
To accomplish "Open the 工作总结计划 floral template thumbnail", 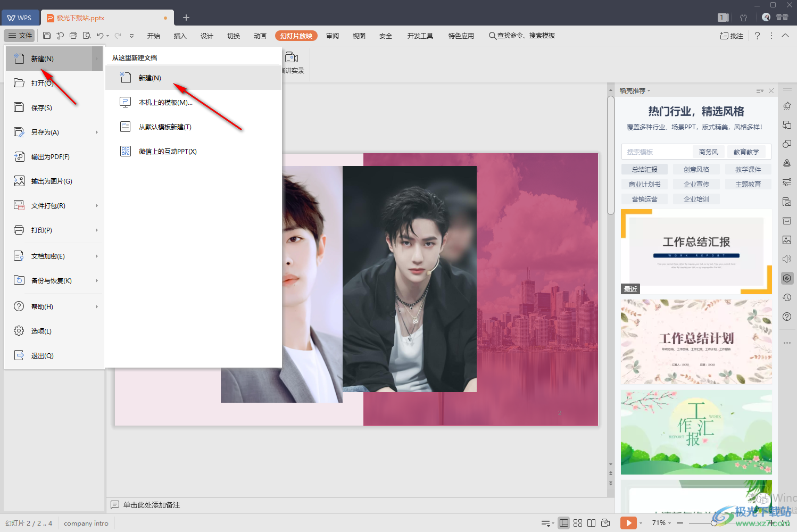I will coord(696,342).
